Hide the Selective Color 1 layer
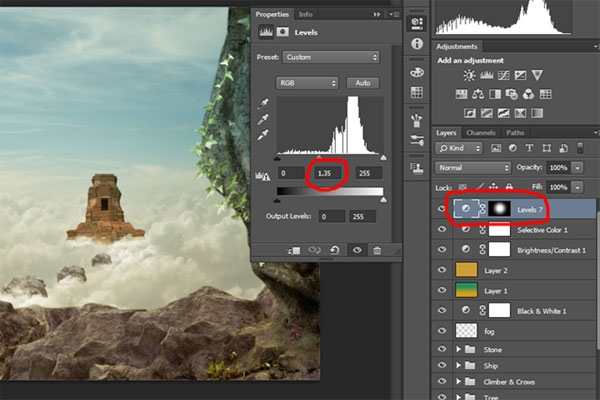The width and height of the screenshot is (600, 400). (x=443, y=229)
